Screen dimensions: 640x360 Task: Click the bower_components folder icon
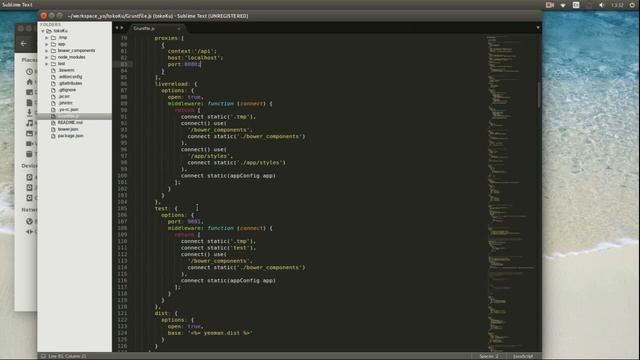coord(53,51)
